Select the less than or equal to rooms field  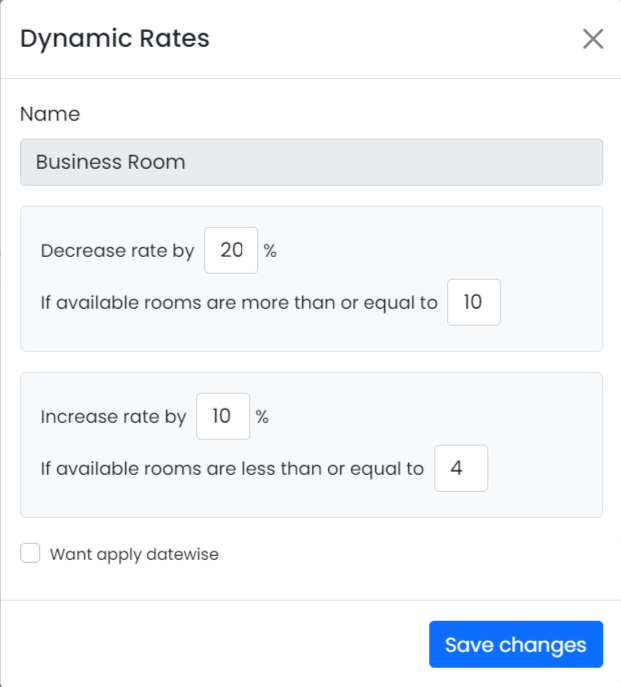[x=461, y=468]
